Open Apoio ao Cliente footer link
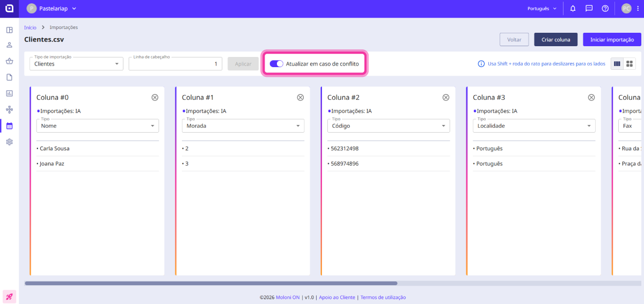Viewport: 644px width, 304px height. [337, 297]
